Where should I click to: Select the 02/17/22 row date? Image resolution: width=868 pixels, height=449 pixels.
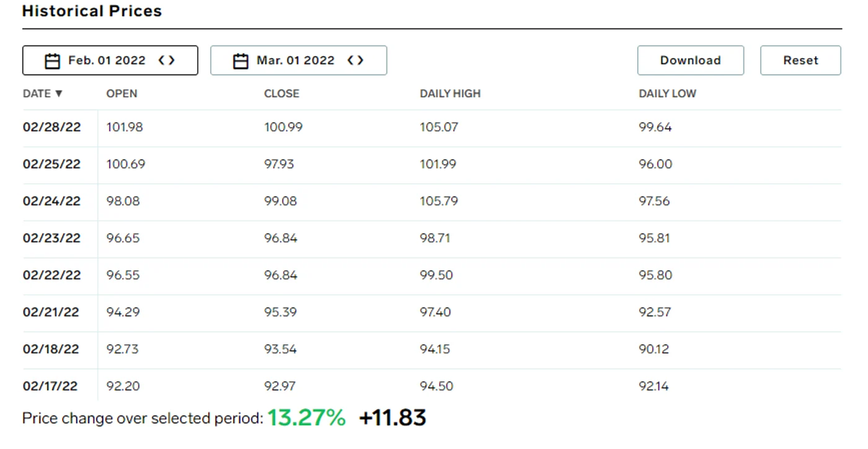50,386
